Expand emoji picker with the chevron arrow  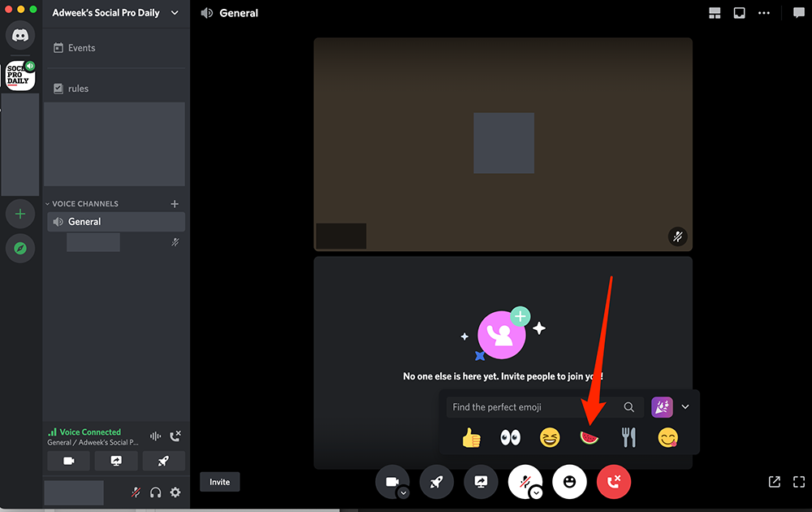[685, 407]
